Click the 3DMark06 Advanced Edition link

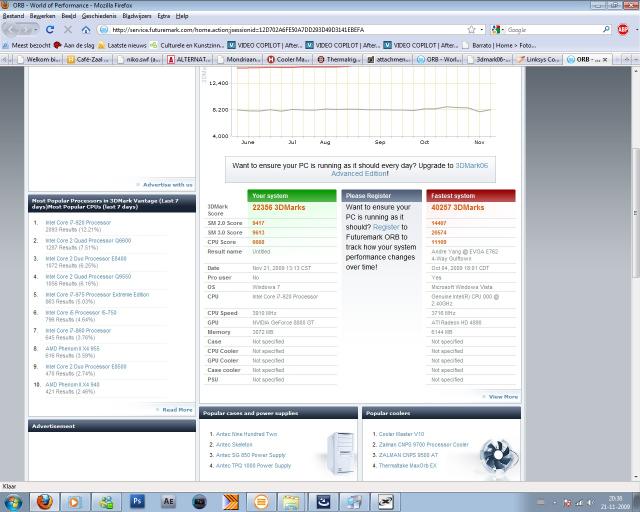[409, 169]
